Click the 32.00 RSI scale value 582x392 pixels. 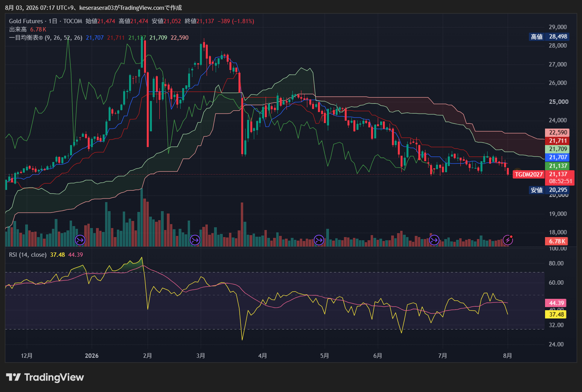(x=557, y=325)
